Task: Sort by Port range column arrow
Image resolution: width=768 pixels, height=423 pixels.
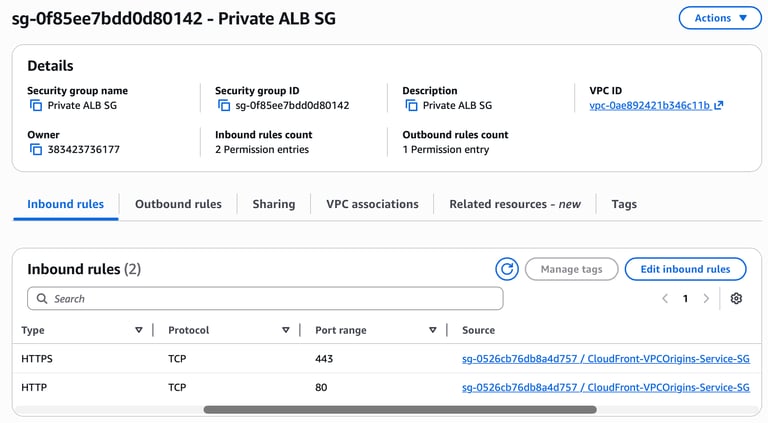Action: pos(432,330)
